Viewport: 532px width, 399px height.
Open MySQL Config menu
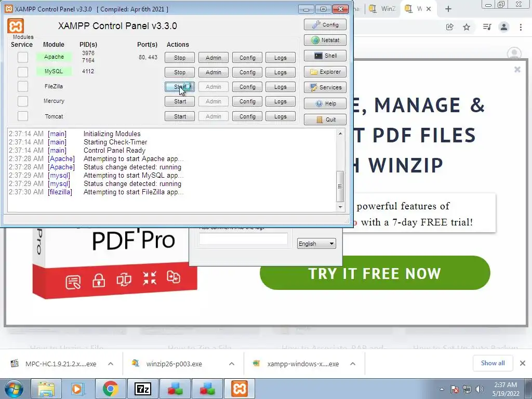(x=247, y=72)
